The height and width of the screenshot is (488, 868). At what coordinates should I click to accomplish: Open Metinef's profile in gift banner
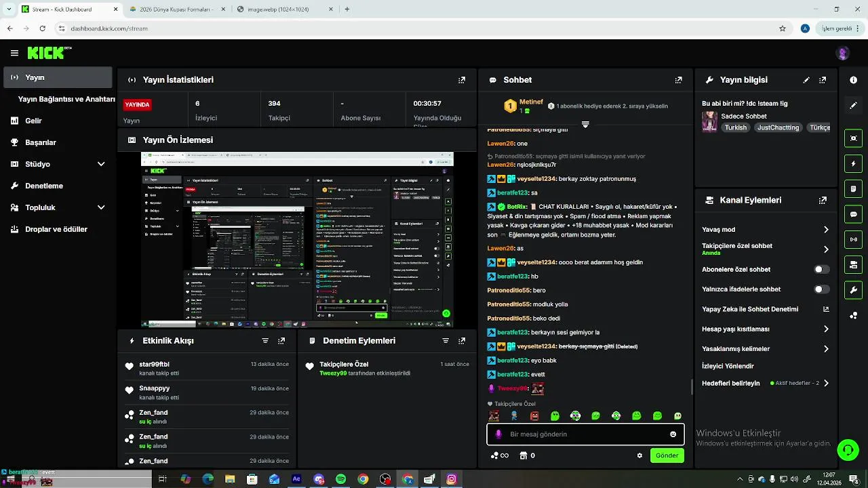(x=531, y=102)
